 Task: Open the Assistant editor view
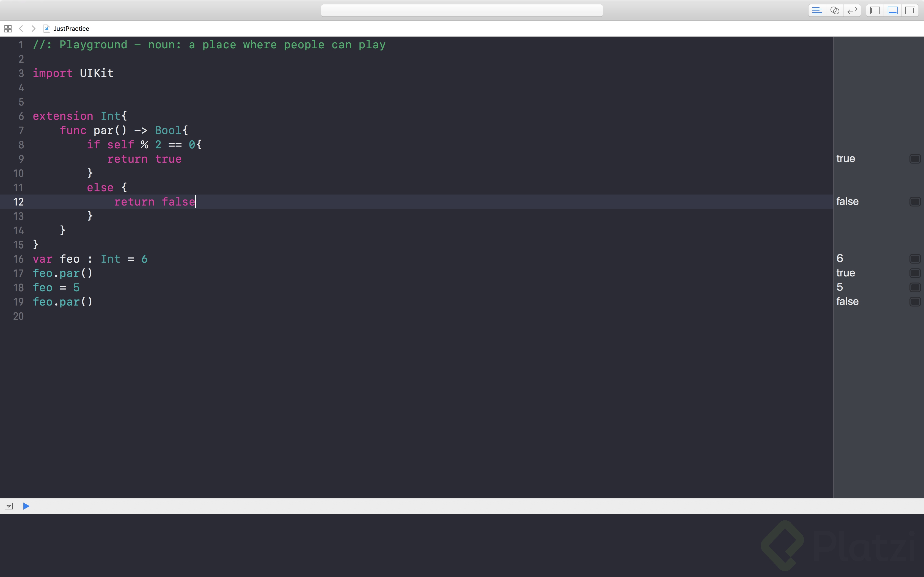click(x=835, y=10)
